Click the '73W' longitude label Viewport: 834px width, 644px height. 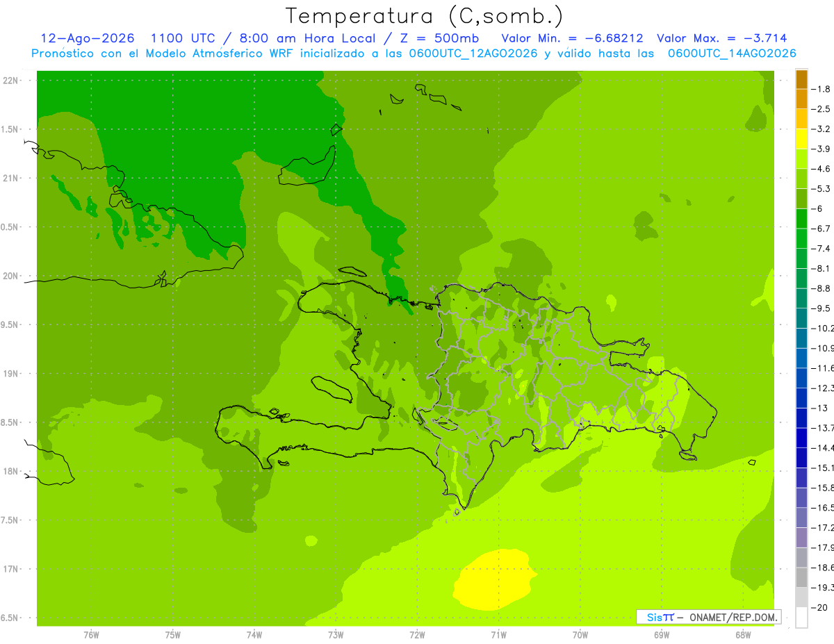336,635
